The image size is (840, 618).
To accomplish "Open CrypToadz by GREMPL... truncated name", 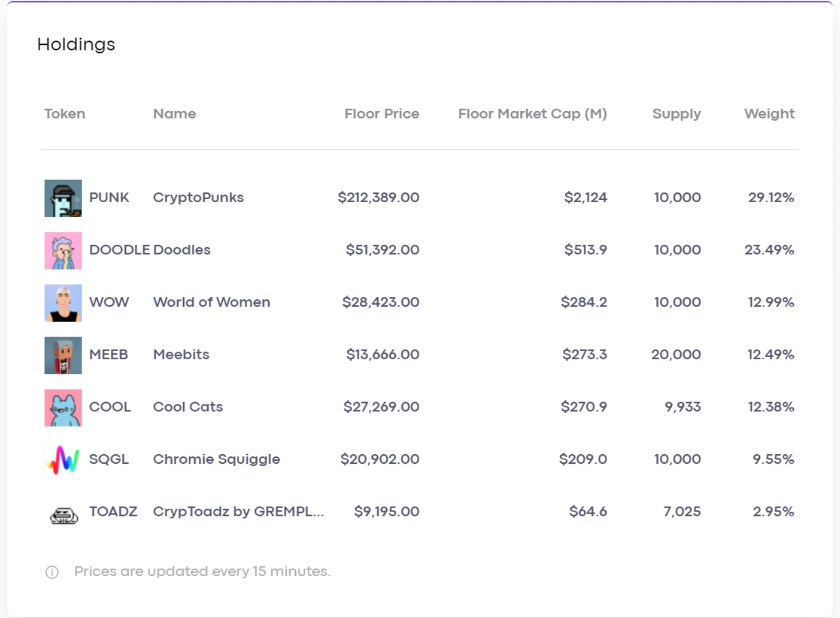I will point(238,511).
